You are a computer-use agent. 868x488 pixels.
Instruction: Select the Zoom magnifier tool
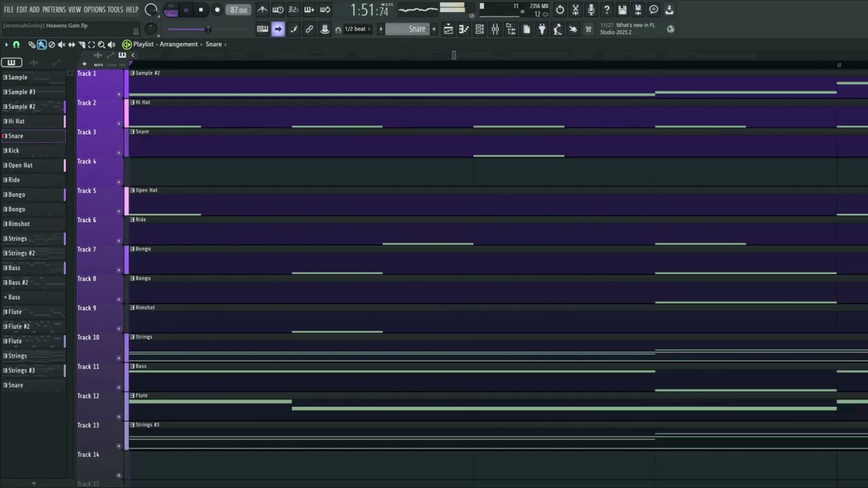101,45
